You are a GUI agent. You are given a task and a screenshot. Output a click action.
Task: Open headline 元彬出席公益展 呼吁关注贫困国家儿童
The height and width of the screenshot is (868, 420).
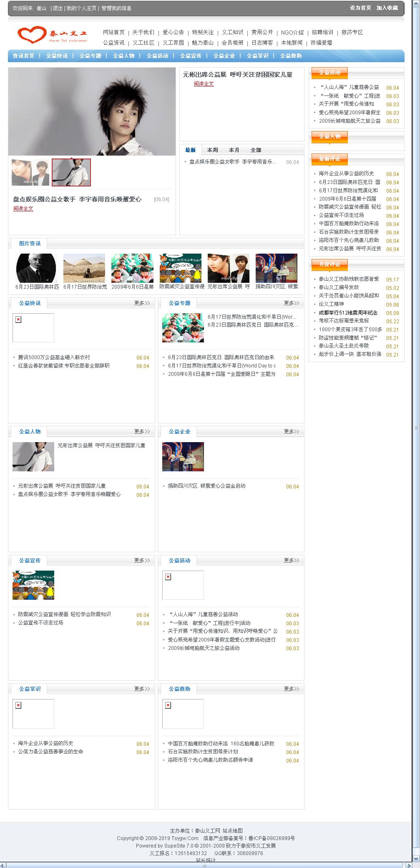coord(238,75)
